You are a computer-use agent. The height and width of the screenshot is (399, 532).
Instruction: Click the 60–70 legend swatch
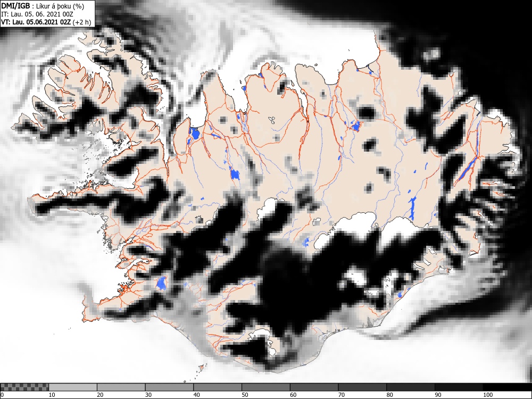pos(314,387)
